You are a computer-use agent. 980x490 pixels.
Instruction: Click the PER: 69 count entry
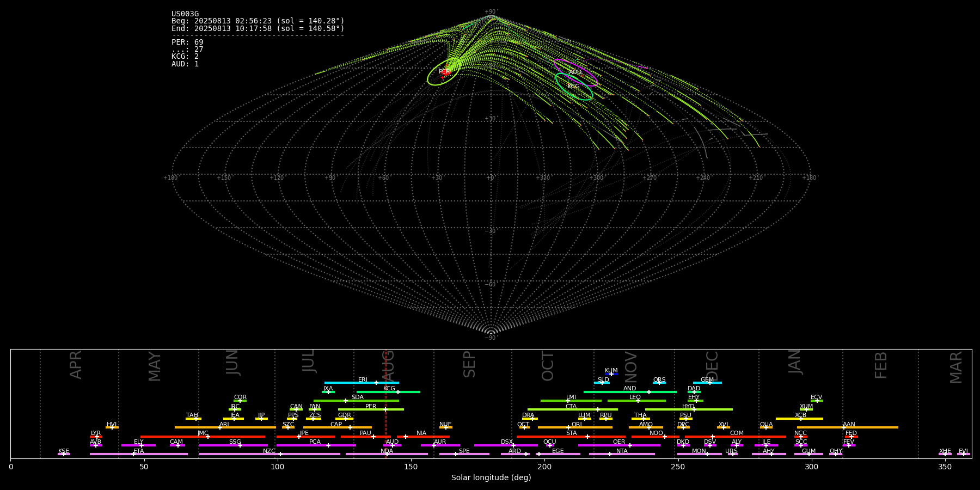pyautogui.click(x=187, y=42)
